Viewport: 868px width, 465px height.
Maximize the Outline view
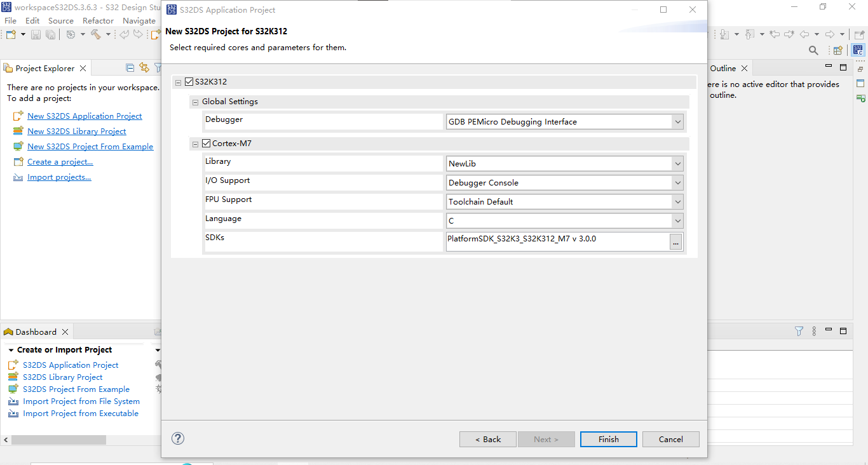tap(843, 67)
